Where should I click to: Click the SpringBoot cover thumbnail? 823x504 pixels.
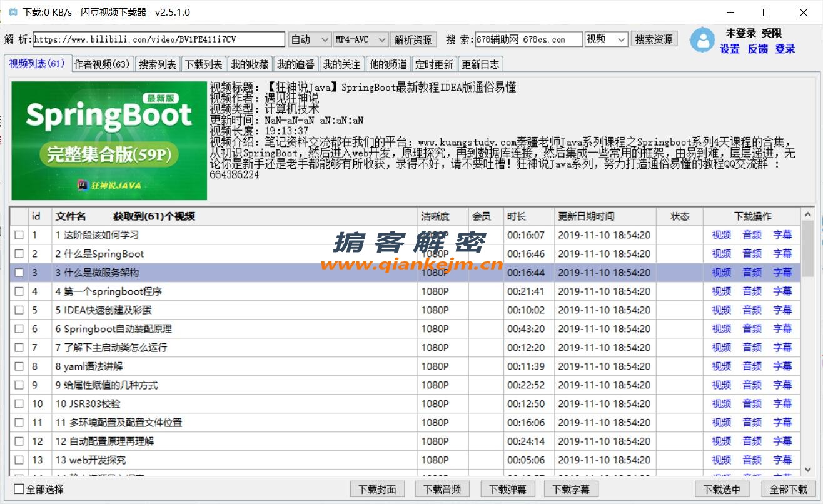pyautogui.click(x=109, y=141)
